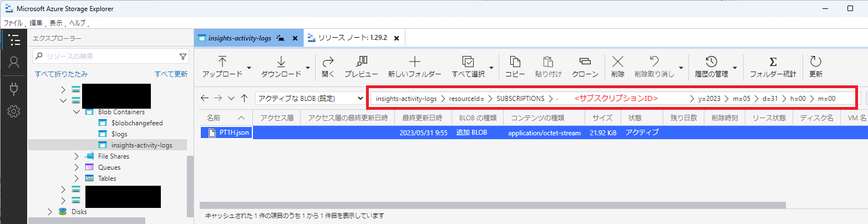Open the ファイル menu
The height and width of the screenshot is (224, 868).
13,23
